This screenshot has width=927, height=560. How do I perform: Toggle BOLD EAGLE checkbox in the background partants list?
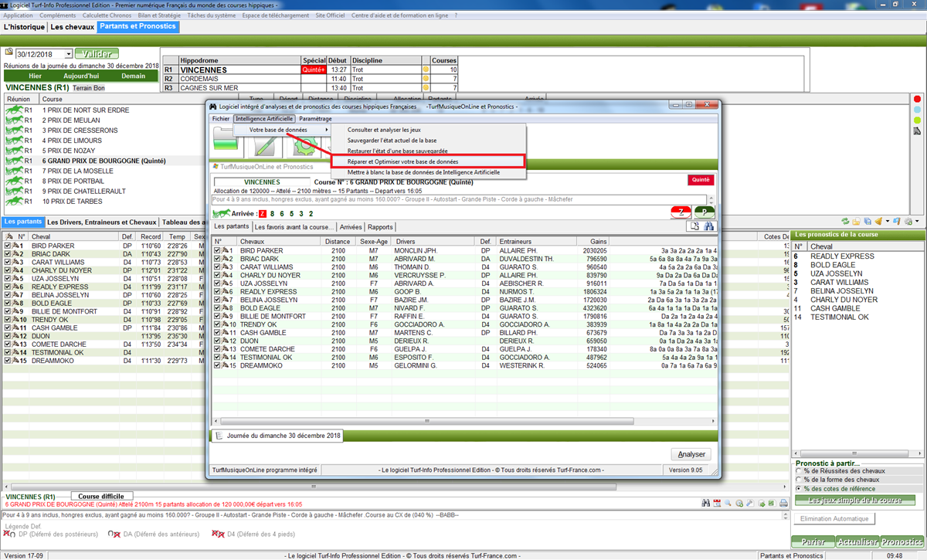(8, 304)
